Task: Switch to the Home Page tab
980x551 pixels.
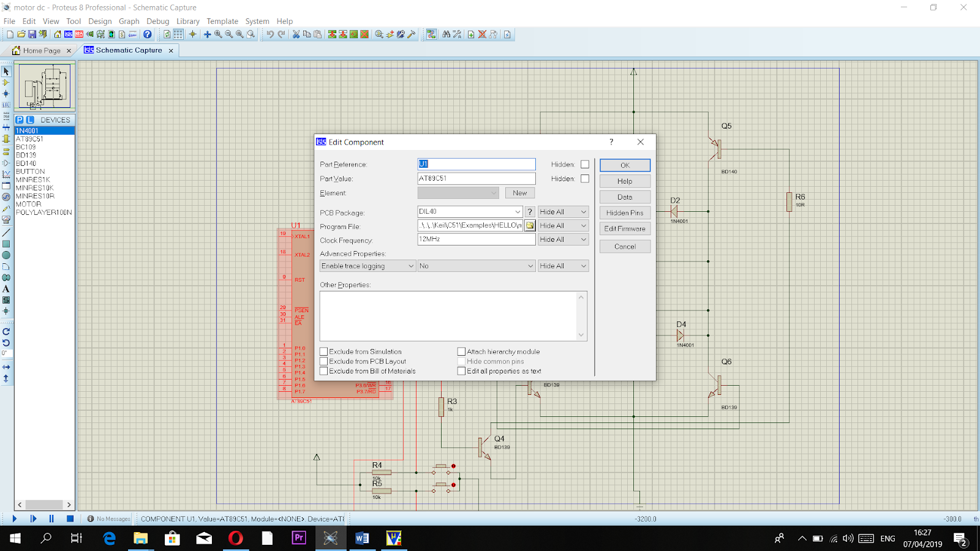Action: click(x=42, y=51)
